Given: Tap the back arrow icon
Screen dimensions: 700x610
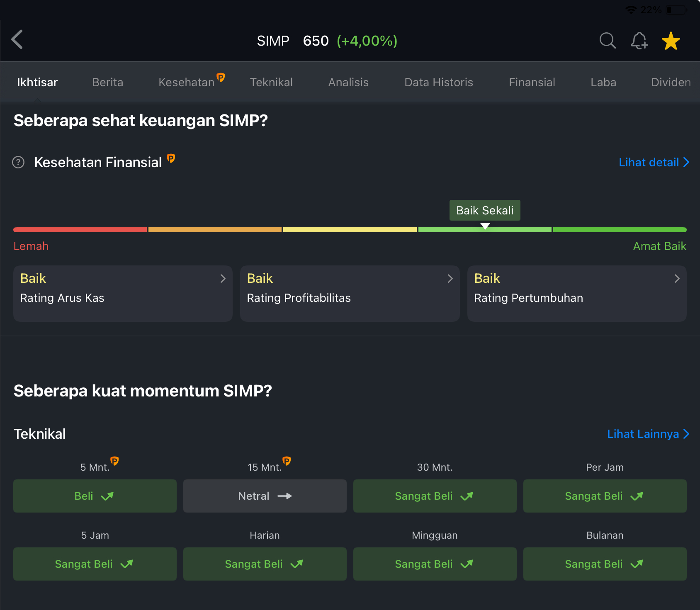Looking at the screenshot, I should tap(17, 40).
